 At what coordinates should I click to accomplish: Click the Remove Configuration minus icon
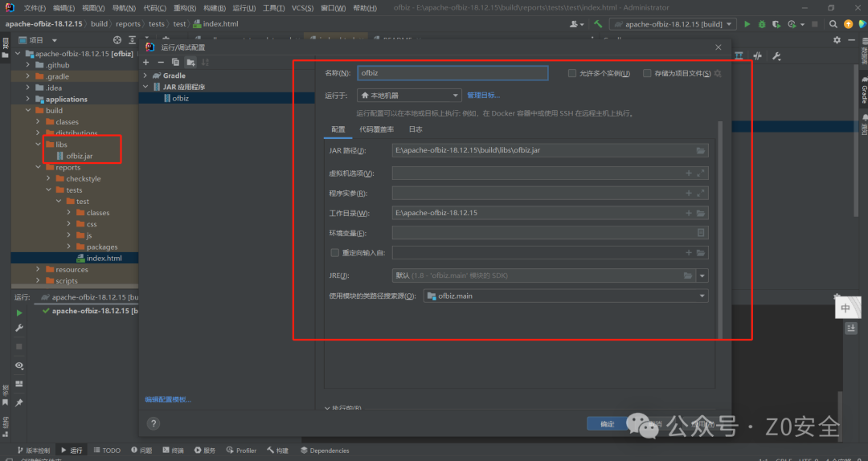161,62
